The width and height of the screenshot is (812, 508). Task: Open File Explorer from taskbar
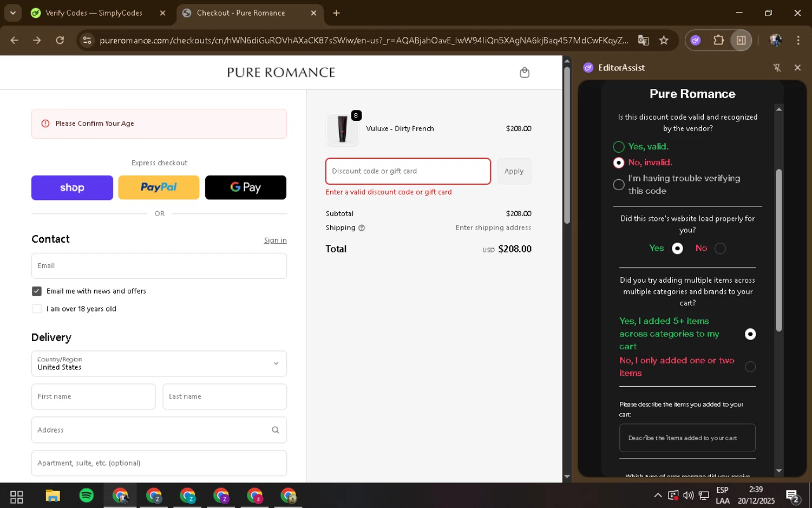53,496
